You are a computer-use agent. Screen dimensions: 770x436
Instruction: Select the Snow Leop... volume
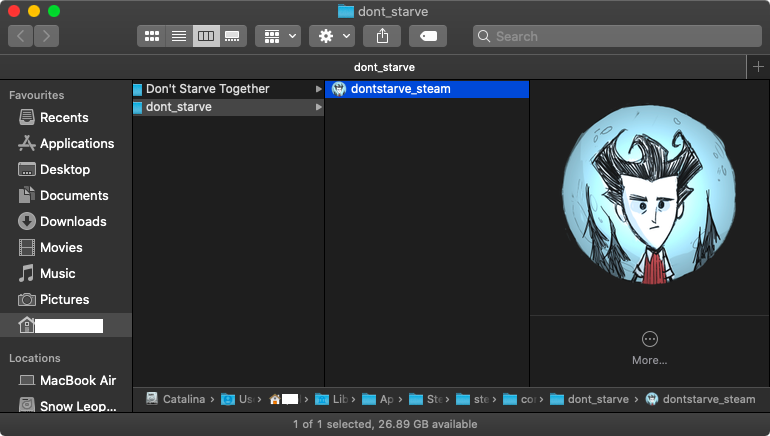point(67,406)
